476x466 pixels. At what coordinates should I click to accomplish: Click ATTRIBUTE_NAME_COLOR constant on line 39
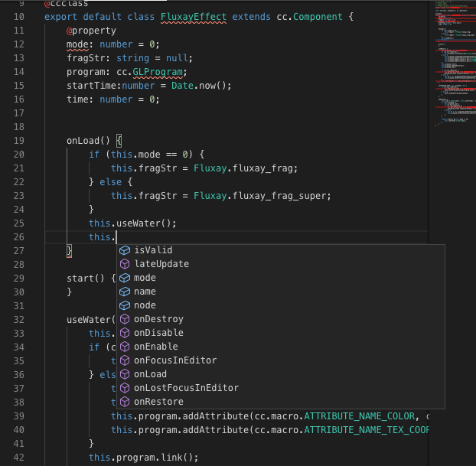tap(360, 416)
